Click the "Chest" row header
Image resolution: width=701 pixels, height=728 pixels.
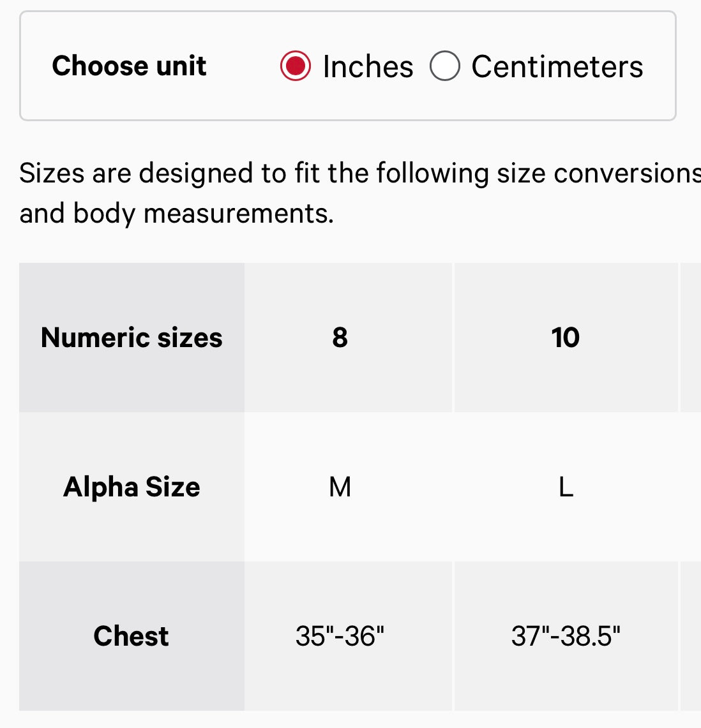132,636
